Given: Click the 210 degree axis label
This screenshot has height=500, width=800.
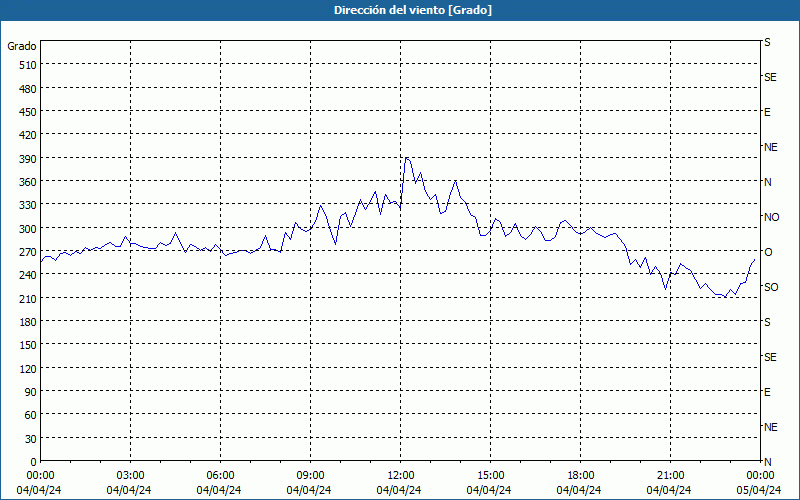Looking at the screenshot, I should point(28,298).
